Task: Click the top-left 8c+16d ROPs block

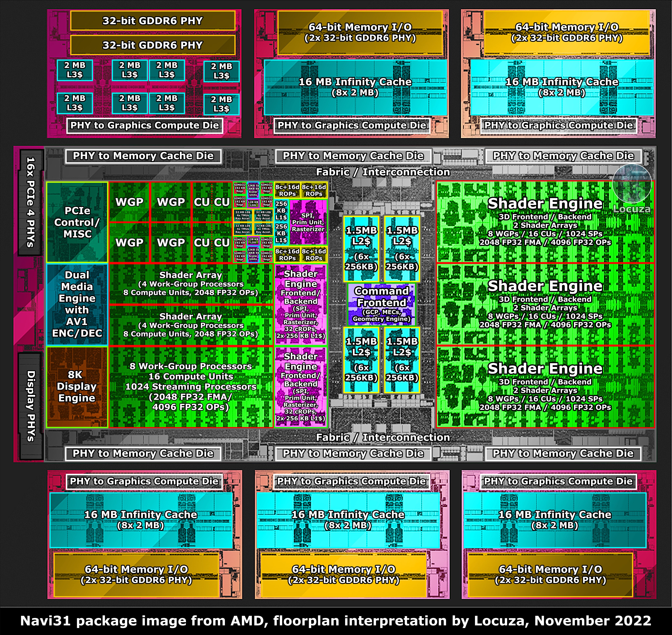Action: tap(287, 190)
